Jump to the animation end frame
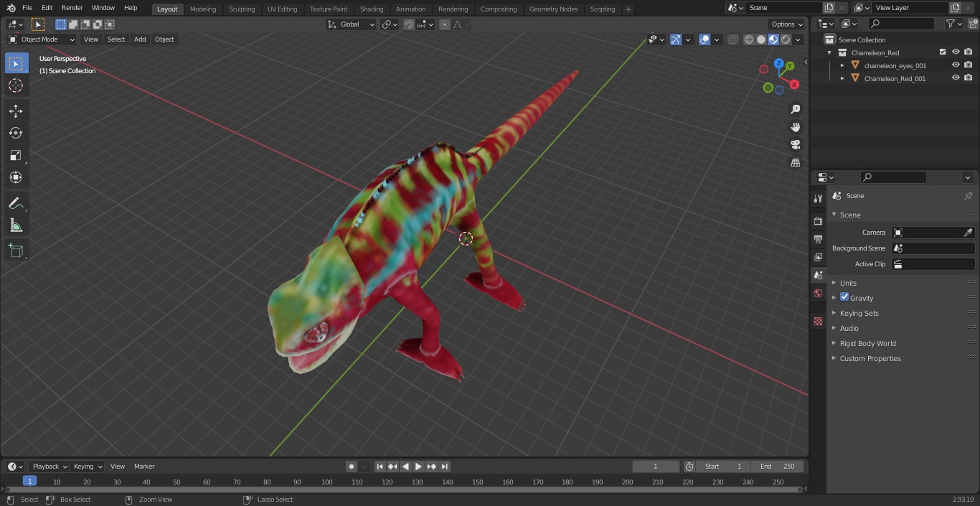980x506 pixels. (x=444, y=467)
